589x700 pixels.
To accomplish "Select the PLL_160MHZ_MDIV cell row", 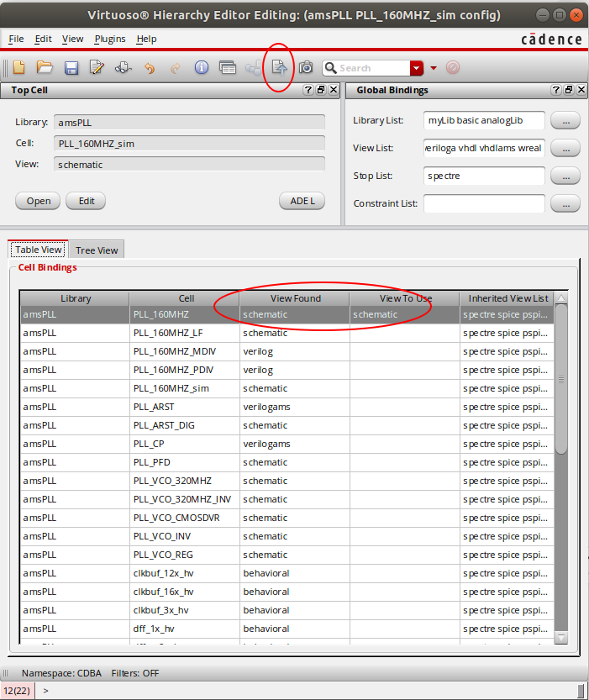I will point(287,352).
